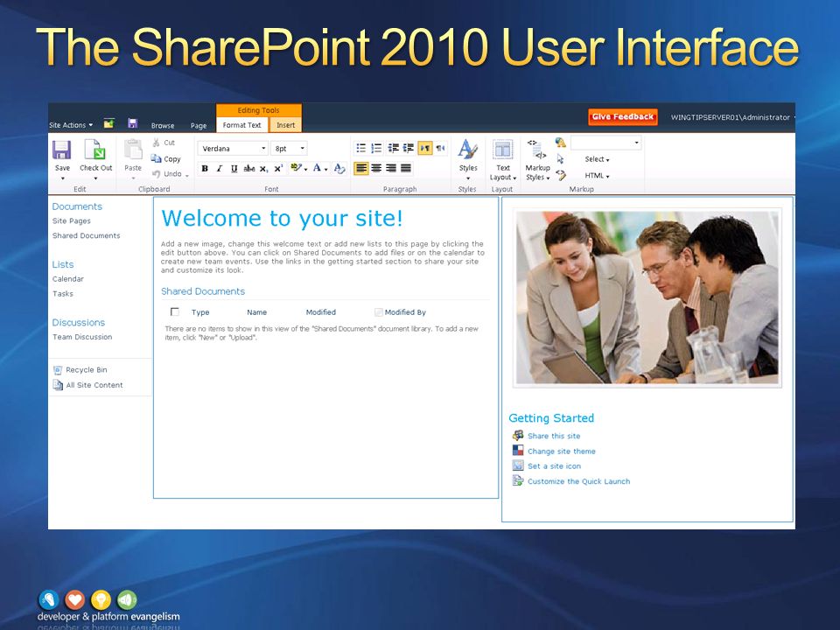Select the team photo on the page
Screen dimensions: 840x630
point(647,297)
